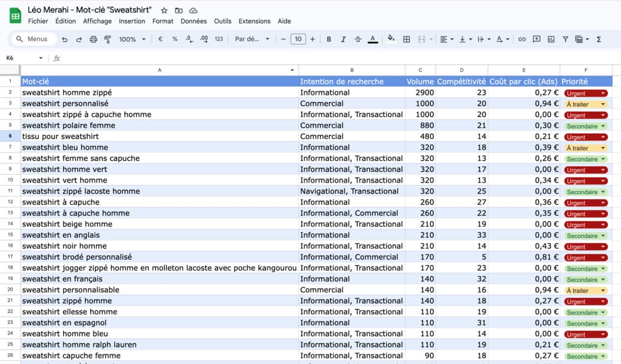
Task: Insert a chart
Action: pos(551,39)
